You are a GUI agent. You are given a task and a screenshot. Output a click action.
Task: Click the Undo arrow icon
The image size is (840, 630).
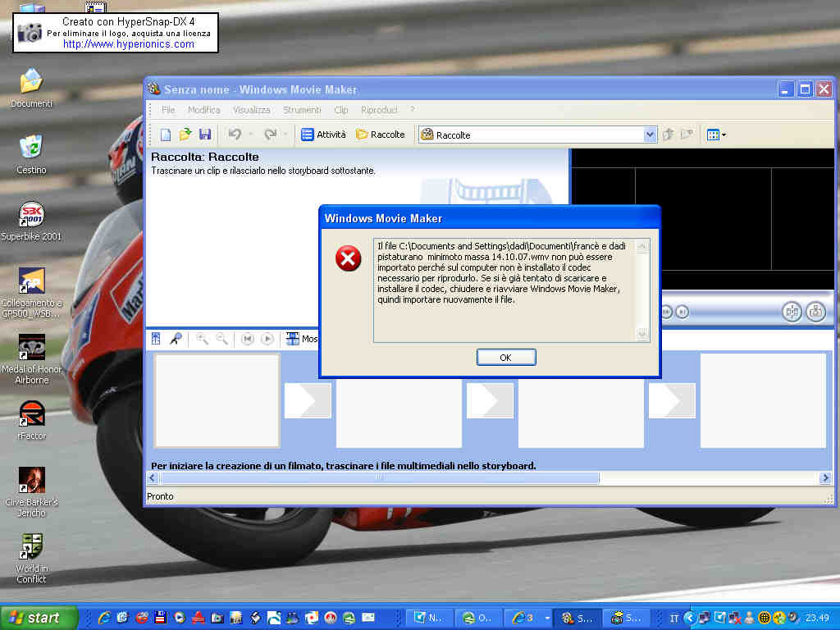click(x=235, y=135)
